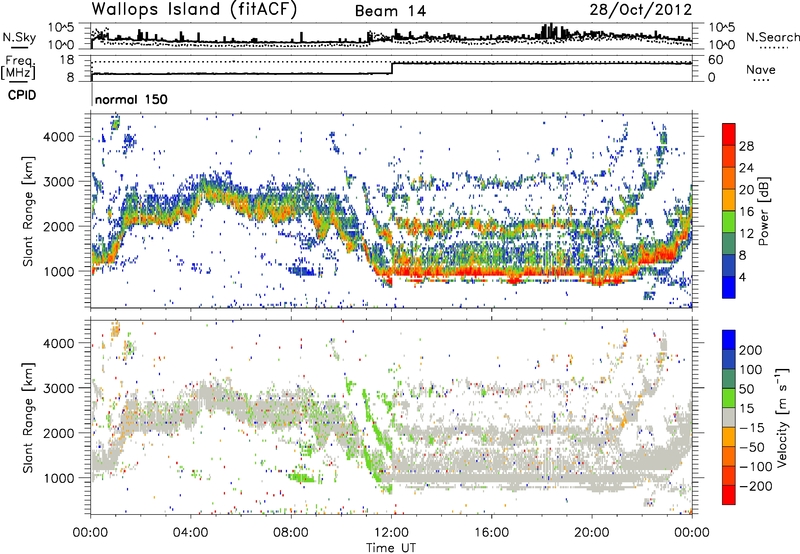Click '4000' tick on the power panel axis

tap(58, 137)
